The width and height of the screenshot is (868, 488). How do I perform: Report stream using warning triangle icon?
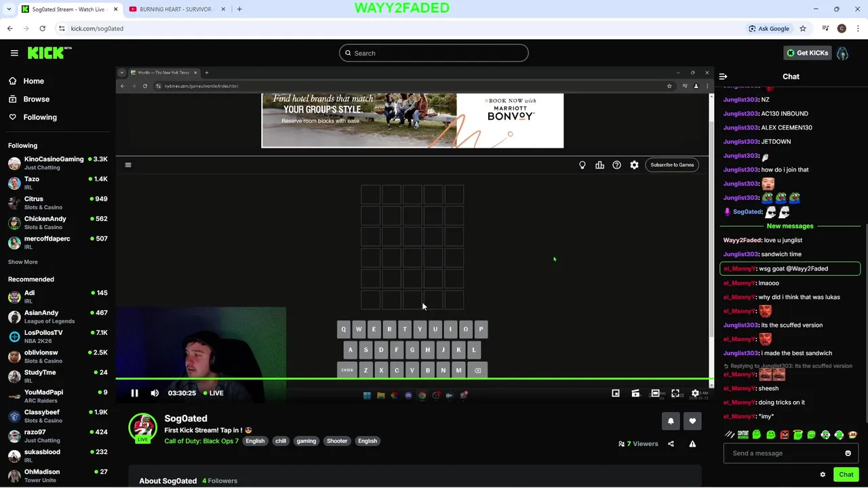[x=692, y=444]
